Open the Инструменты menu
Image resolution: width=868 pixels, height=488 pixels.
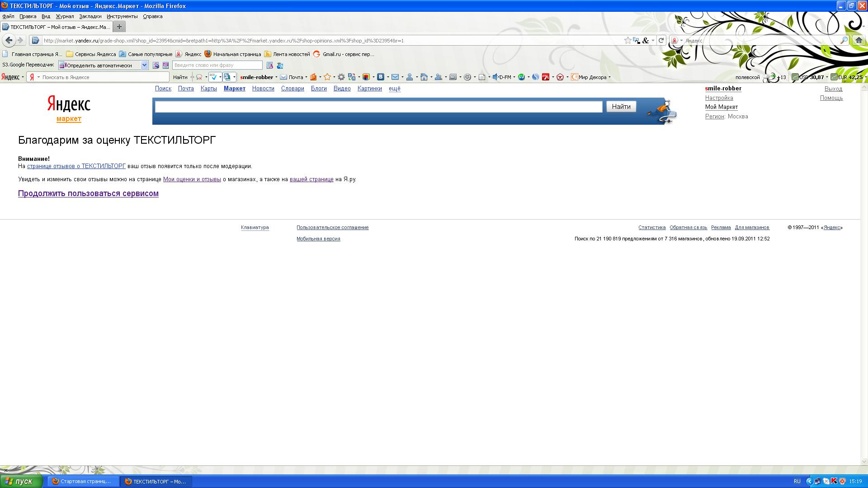pyautogui.click(x=122, y=16)
